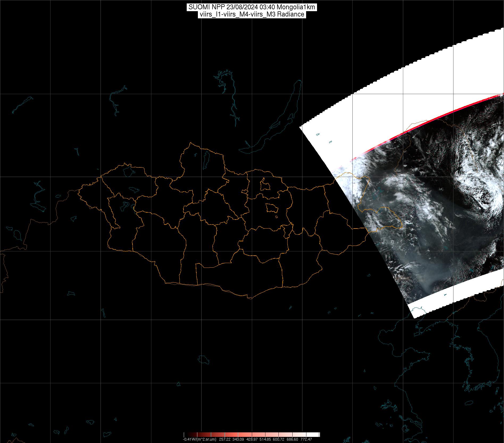Click the SUOMI NPP title label
504x443 pixels.
[x=252, y=7]
